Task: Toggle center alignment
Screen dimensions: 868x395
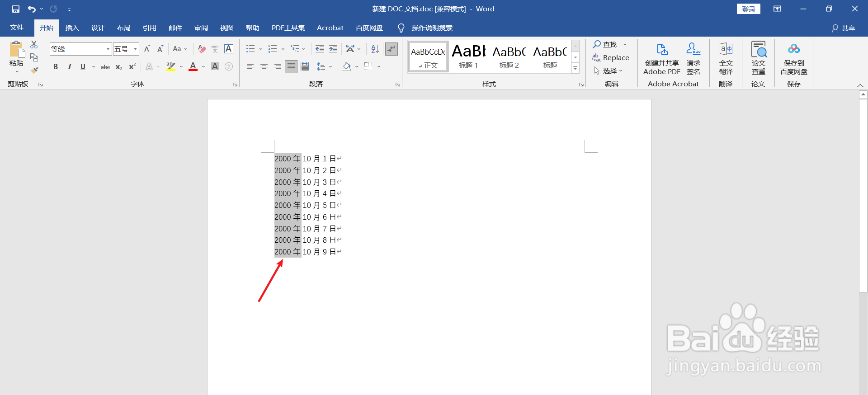Action: point(264,66)
